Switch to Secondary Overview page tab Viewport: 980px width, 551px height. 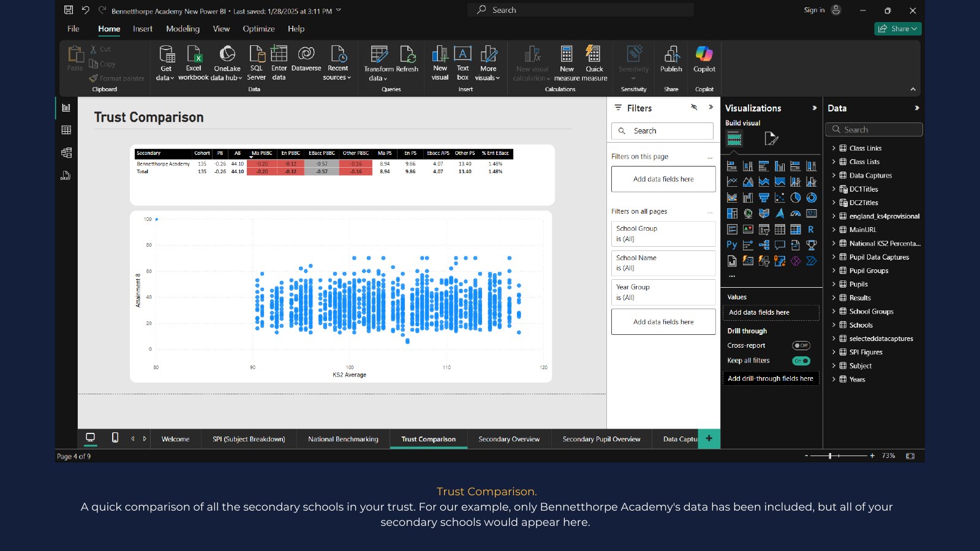pos(509,439)
